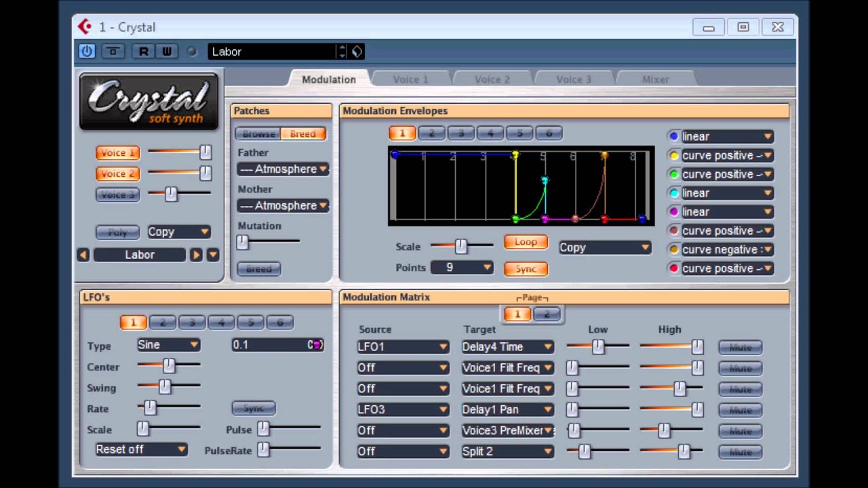
Task: Open the Father patch dropdown
Action: click(x=283, y=169)
